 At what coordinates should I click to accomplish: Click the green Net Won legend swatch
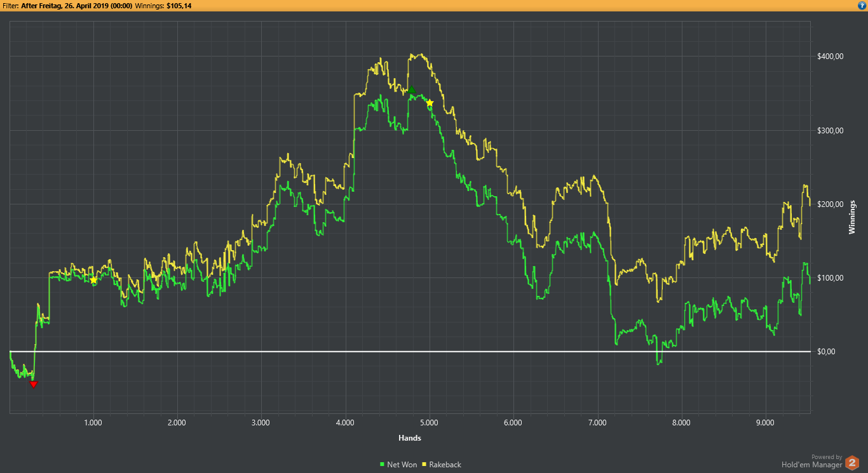click(x=382, y=465)
